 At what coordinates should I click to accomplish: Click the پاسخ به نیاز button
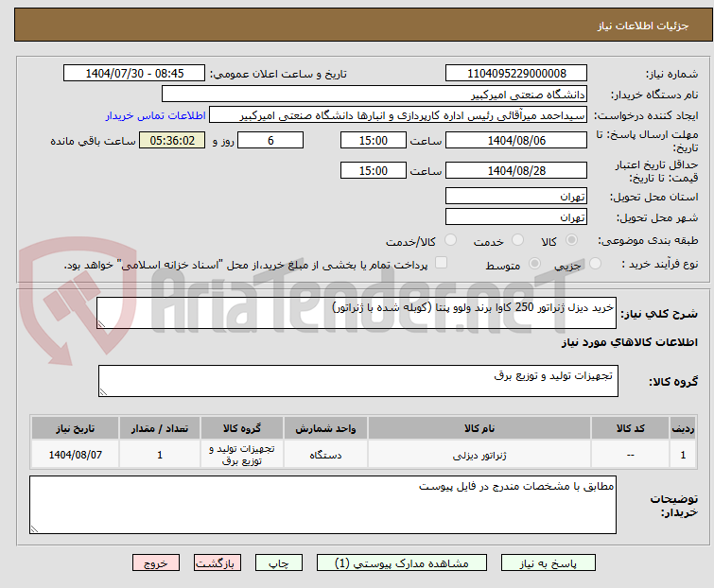[548, 563]
